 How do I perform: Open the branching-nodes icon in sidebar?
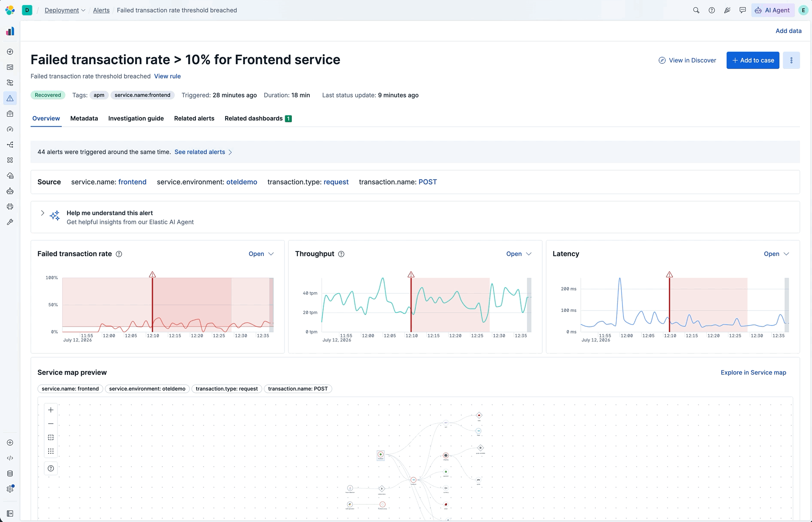pos(10,144)
